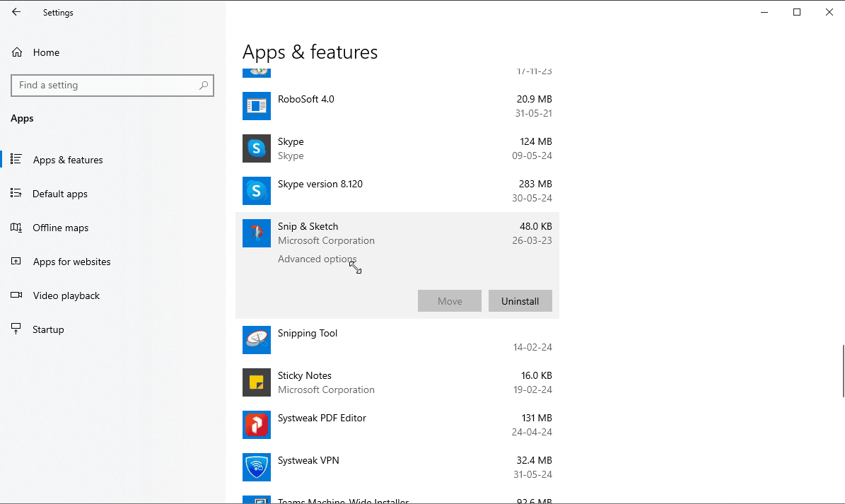Select the Systweak PDF Editor icon
The width and height of the screenshot is (845, 504).
pos(256,425)
